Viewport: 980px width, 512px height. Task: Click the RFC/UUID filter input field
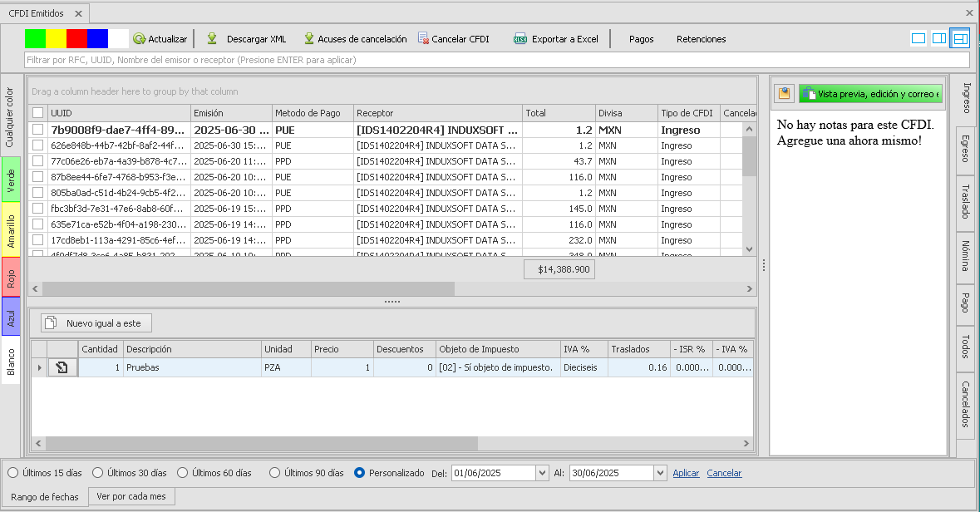tap(496, 60)
